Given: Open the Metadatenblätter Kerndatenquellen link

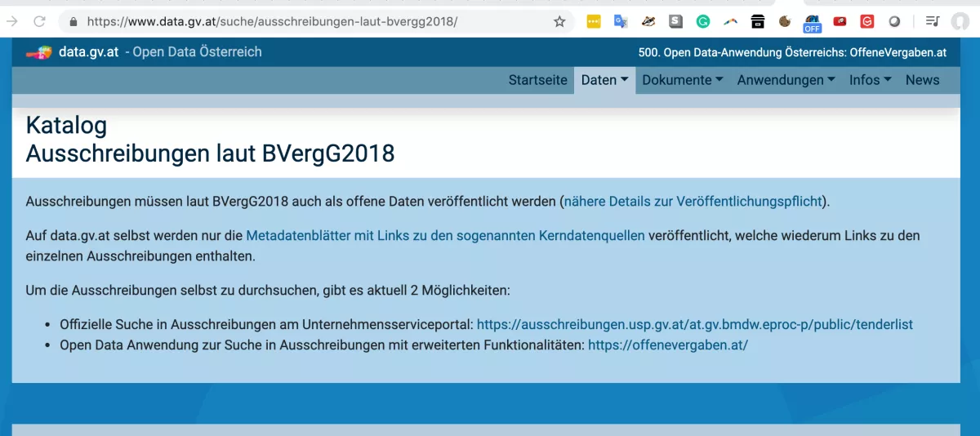Looking at the screenshot, I should pos(445,236).
